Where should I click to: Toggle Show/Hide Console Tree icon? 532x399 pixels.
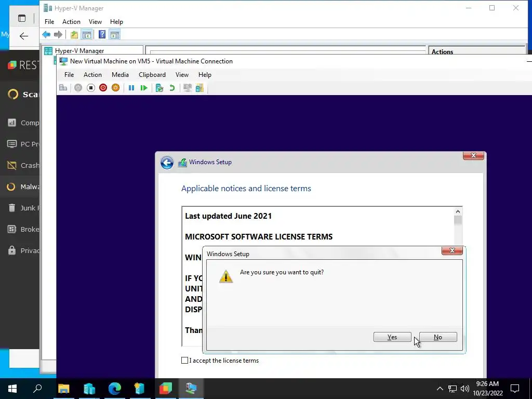click(87, 34)
